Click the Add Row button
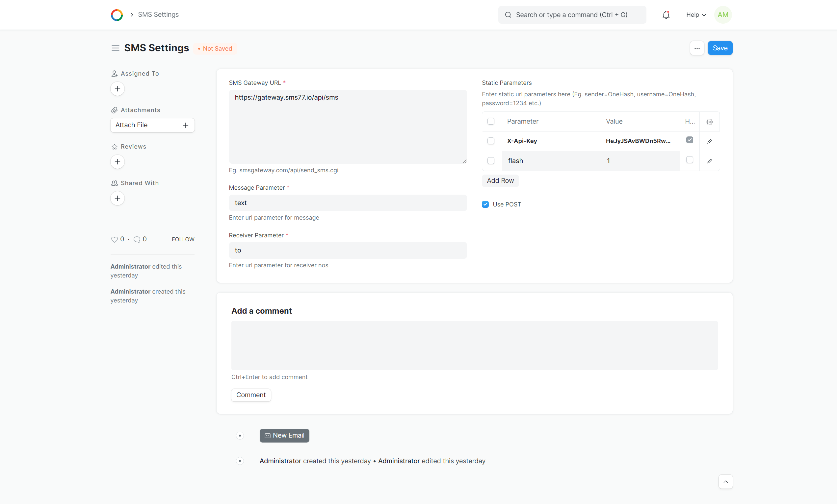The image size is (837, 504). coord(500,180)
